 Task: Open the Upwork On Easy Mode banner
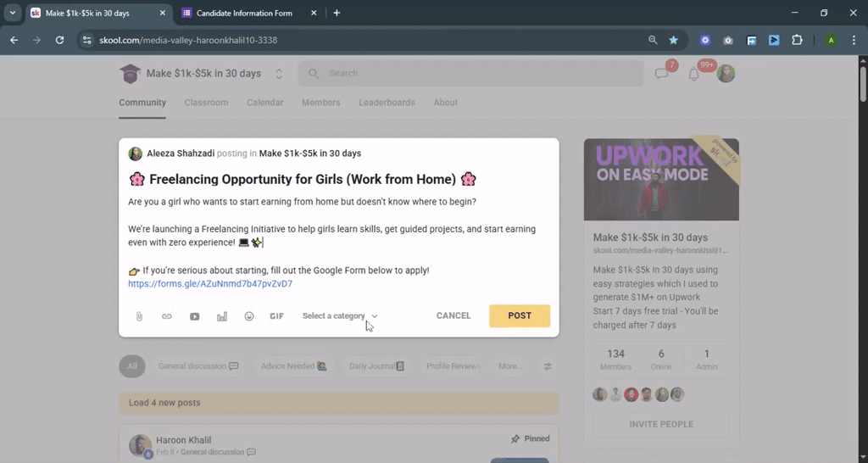point(661,179)
